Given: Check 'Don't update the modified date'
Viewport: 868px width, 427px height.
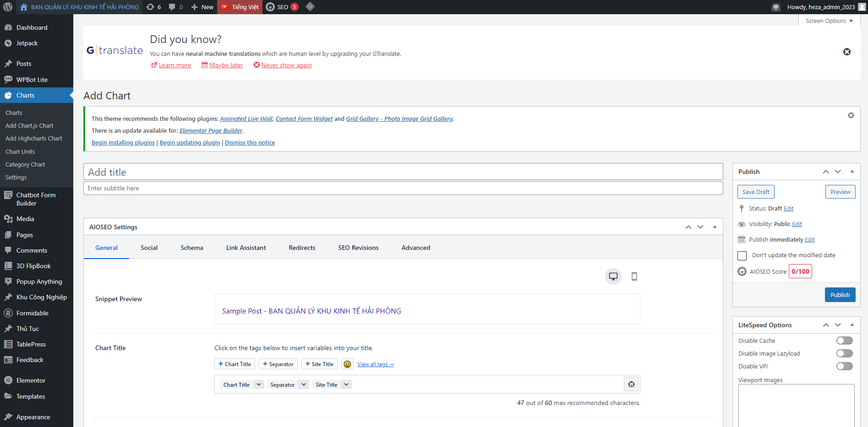Looking at the screenshot, I should point(742,255).
